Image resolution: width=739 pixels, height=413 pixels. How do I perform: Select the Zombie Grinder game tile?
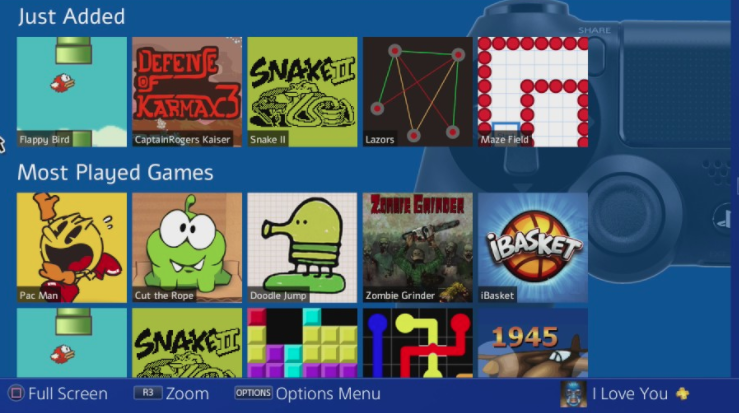[418, 248]
